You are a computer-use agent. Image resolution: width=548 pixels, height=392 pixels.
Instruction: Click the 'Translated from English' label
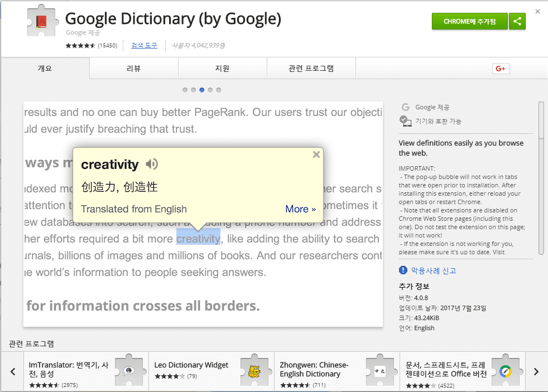pos(134,209)
